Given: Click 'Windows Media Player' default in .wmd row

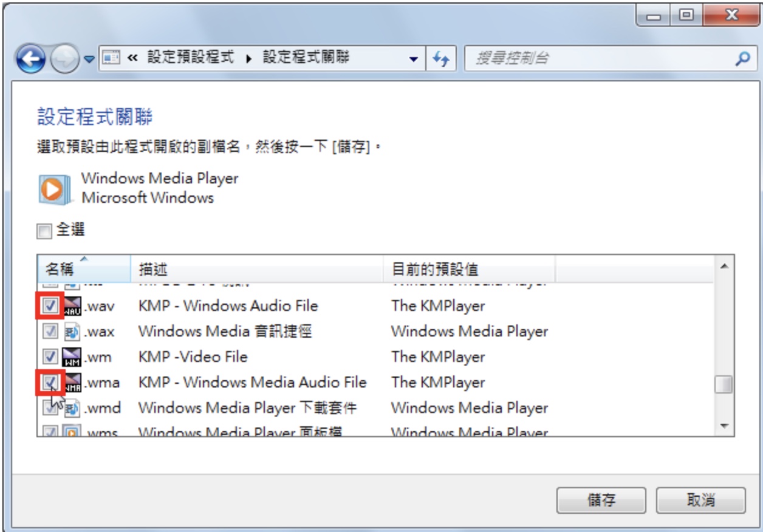Looking at the screenshot, I should (470, 408).
